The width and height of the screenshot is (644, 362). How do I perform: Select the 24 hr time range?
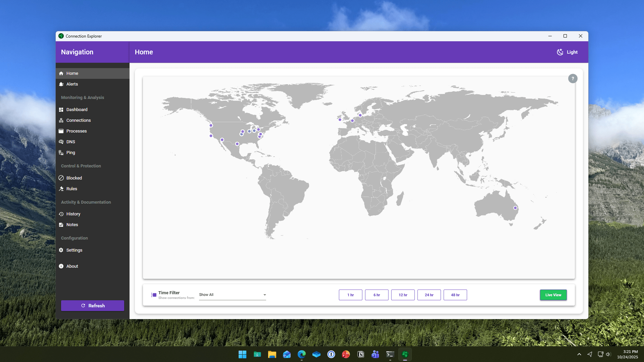click(x=429, y=295)
